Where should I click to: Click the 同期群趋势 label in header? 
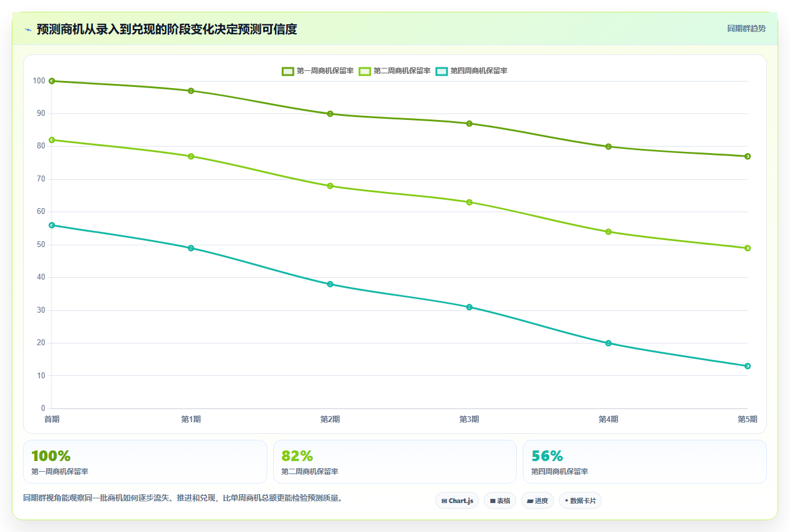coord(746,28)
